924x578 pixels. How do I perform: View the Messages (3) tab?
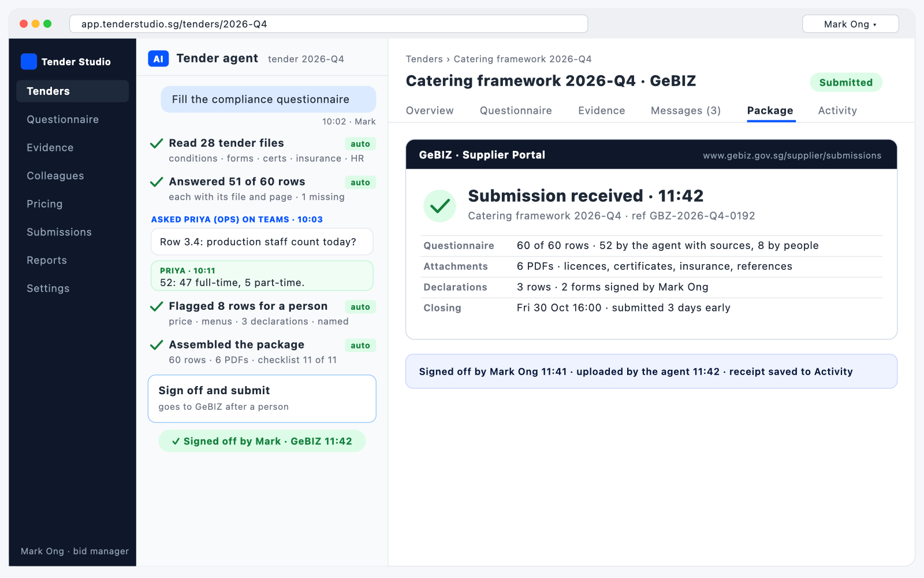pyautogui.click(x=685, y=110)
